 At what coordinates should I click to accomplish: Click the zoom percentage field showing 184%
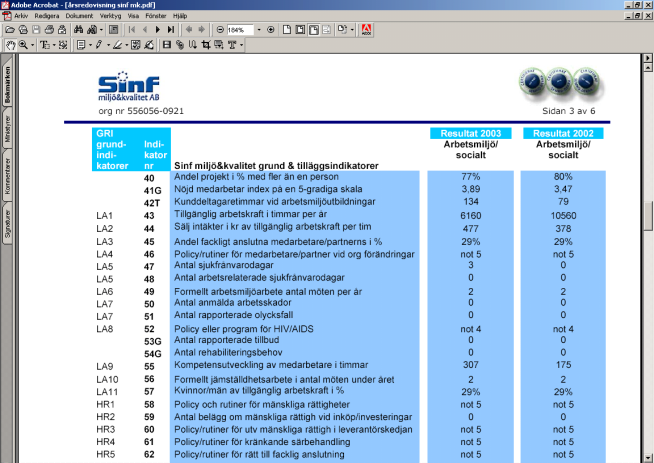240,30
